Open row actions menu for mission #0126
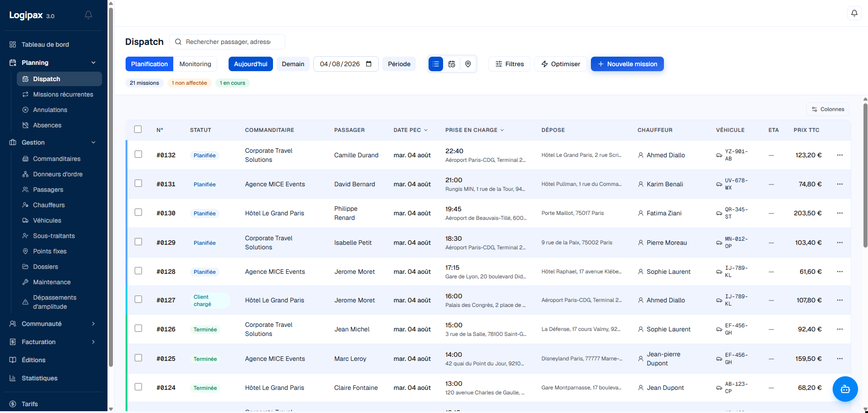 [x=839, y=329]
